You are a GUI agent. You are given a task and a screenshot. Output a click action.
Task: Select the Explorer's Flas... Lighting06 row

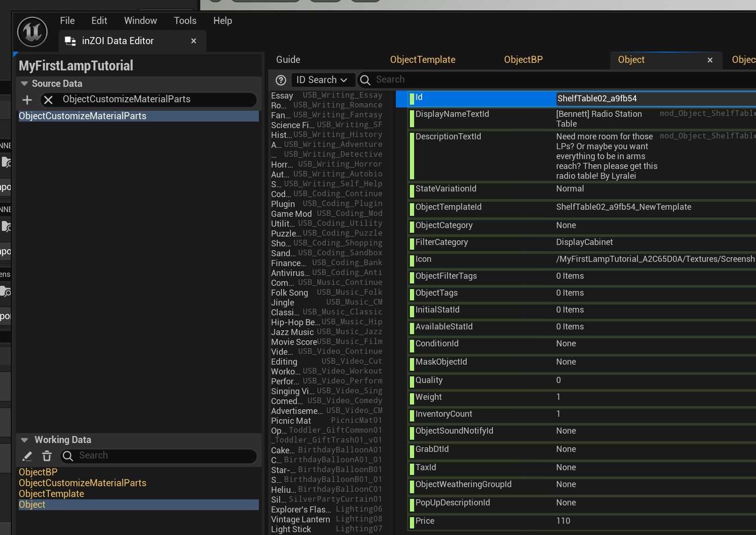coord(326,509)
